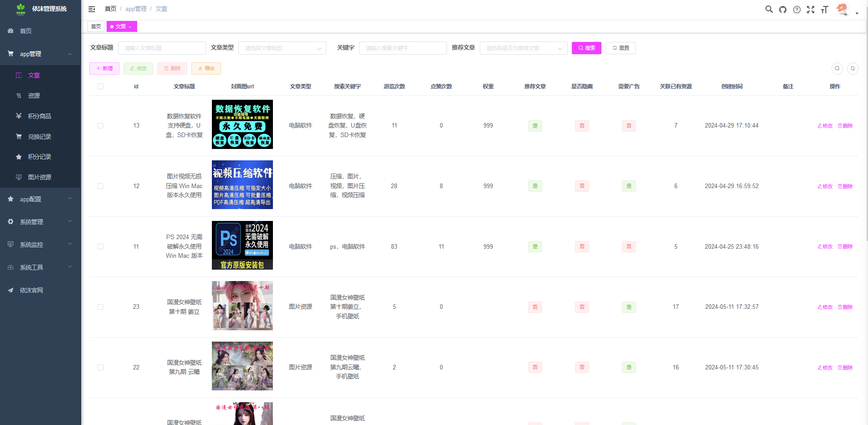Open the help documentation question icon
The height and width of the screenshot is (425, 868).
[796, 10]
